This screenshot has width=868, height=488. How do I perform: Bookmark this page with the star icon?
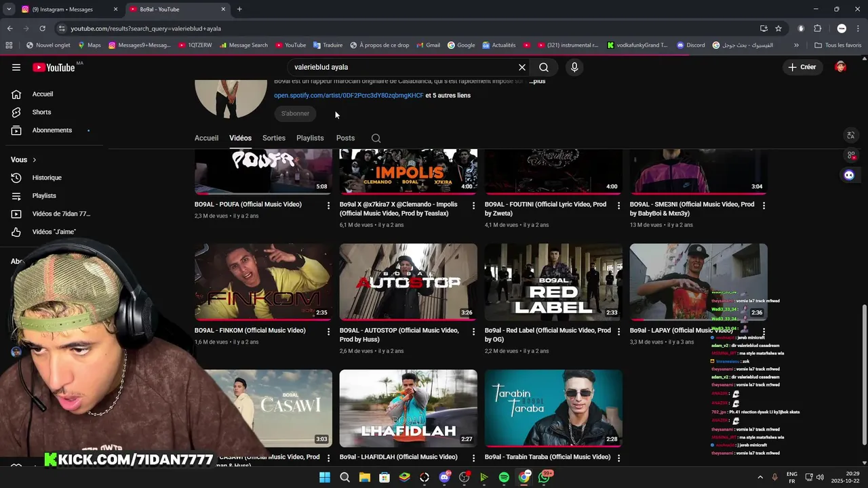point(778,28)
